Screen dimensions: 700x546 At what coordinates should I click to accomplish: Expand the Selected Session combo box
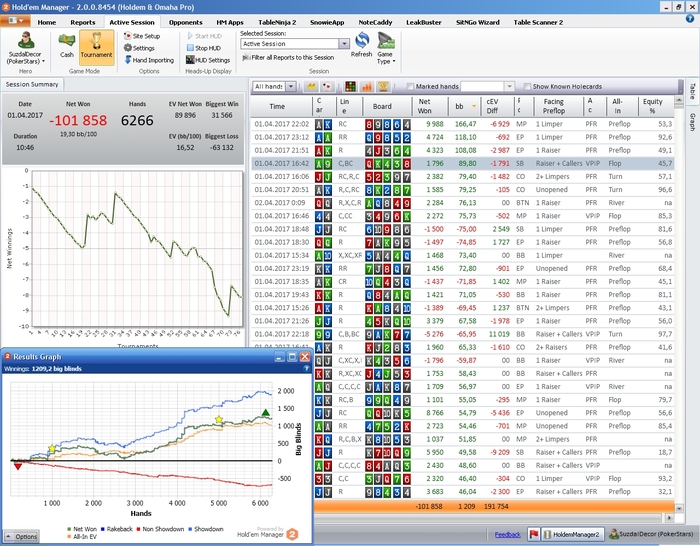coord(344,44)
